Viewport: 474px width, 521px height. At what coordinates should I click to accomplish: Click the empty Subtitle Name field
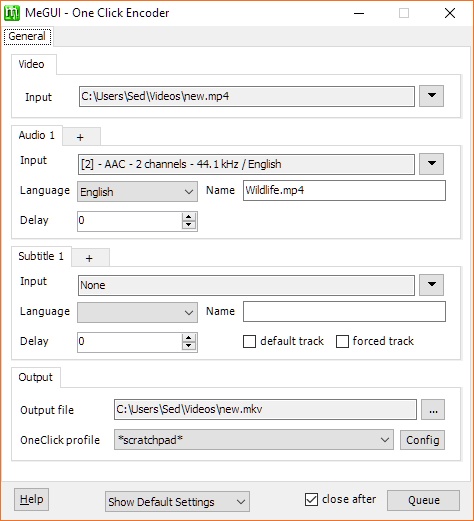[x=344, y=312]
